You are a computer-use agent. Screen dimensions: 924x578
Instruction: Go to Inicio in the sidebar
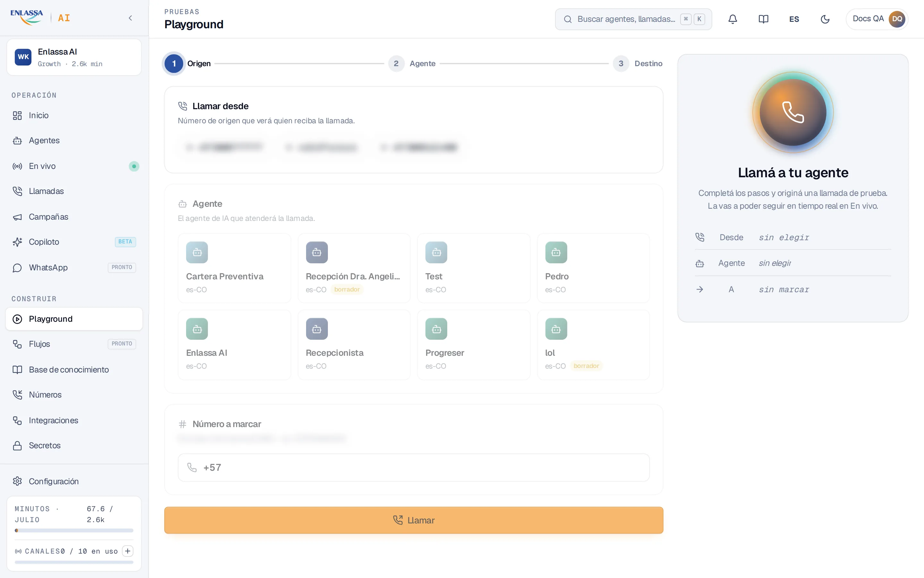(x=74, y=116)
